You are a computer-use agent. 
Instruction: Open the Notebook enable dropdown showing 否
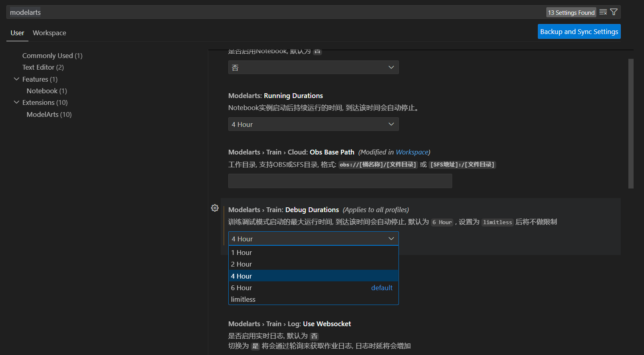(314, 67)
